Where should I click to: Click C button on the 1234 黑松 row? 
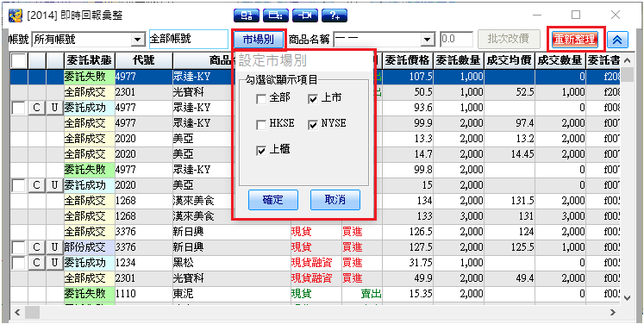click(36, 263)
